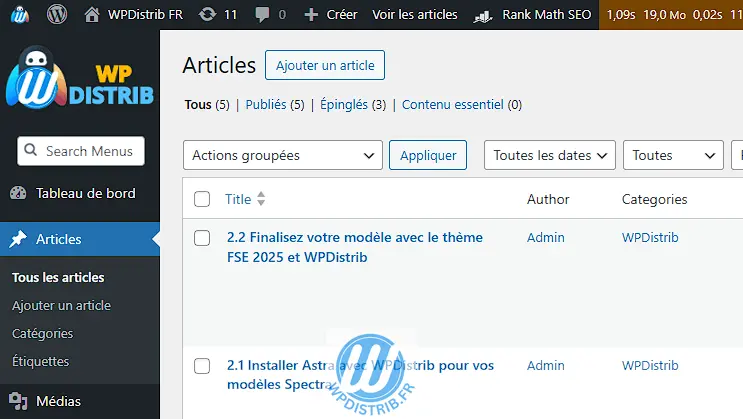
Task: Select Tous les articles submenu item
Action: pos(58,277)
